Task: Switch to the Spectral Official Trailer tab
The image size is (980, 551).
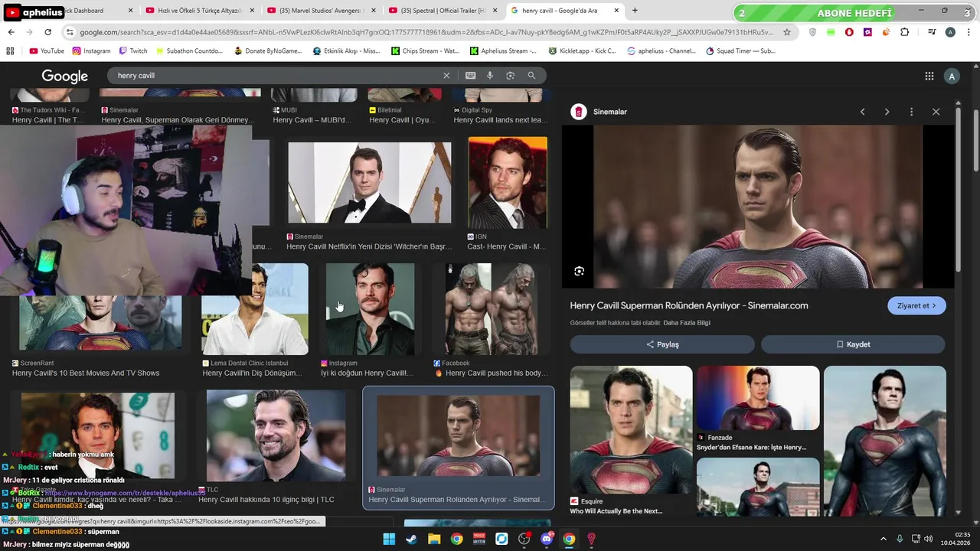Action: 444,11
